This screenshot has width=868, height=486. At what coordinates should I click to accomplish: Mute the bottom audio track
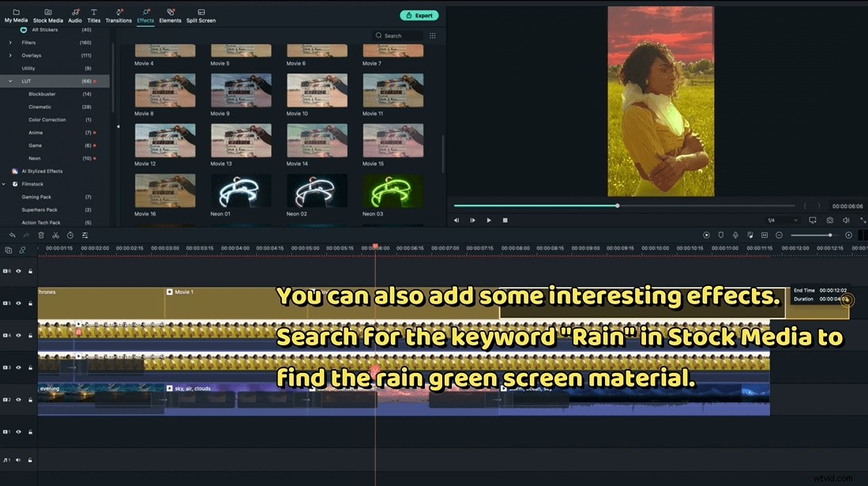tap(18, 459)
